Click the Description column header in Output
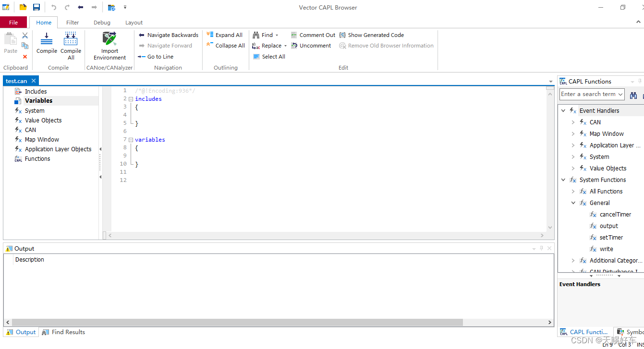The height and width of the screenshot is (349, 644). coord(30,260)
